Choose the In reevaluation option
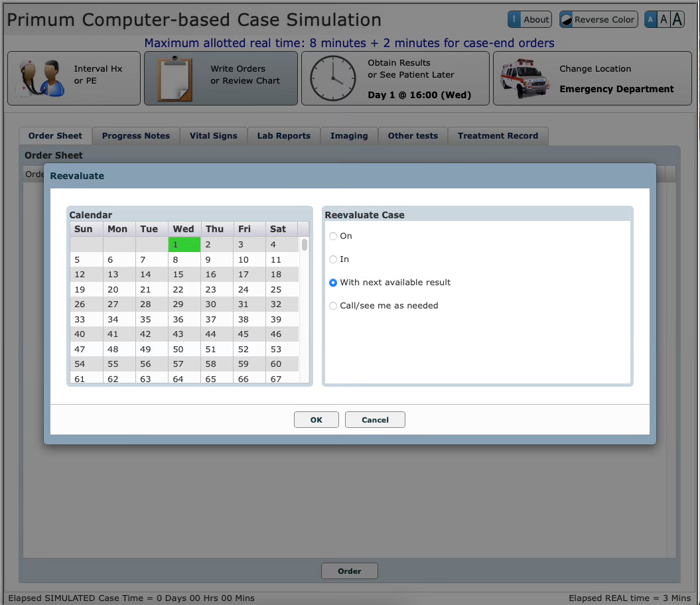700x605 pixels. 332,259
